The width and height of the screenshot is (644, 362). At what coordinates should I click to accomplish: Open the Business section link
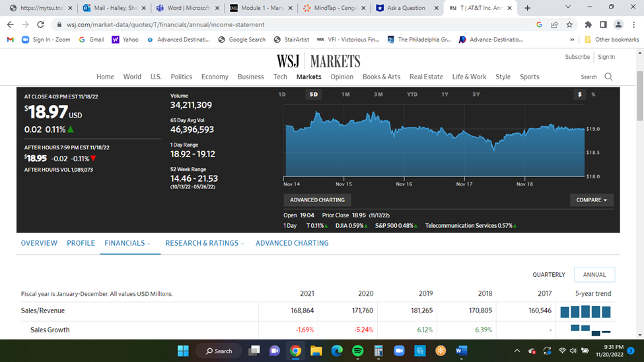250,77
